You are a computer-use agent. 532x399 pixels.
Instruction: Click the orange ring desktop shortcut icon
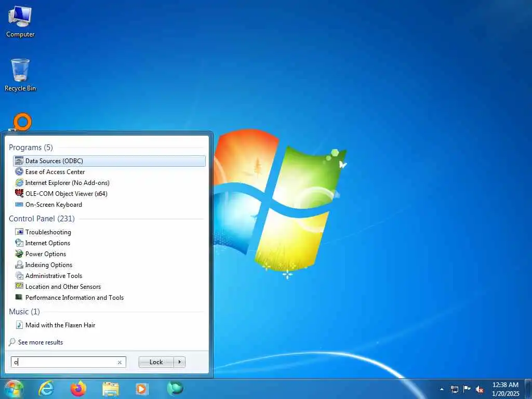point(22,122)
